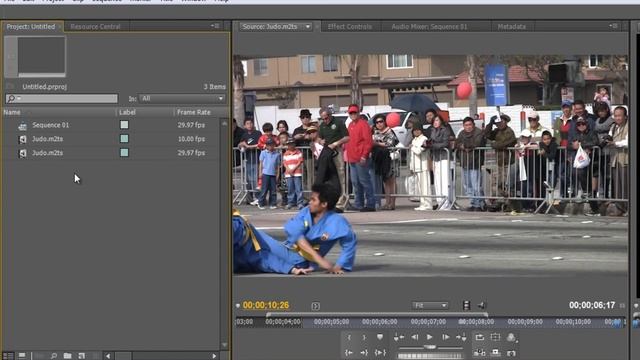The image size is (640, 360).
Task: Select the Judo.m2ts clip at 29.97 fps
Action: [x=47, y=153]
